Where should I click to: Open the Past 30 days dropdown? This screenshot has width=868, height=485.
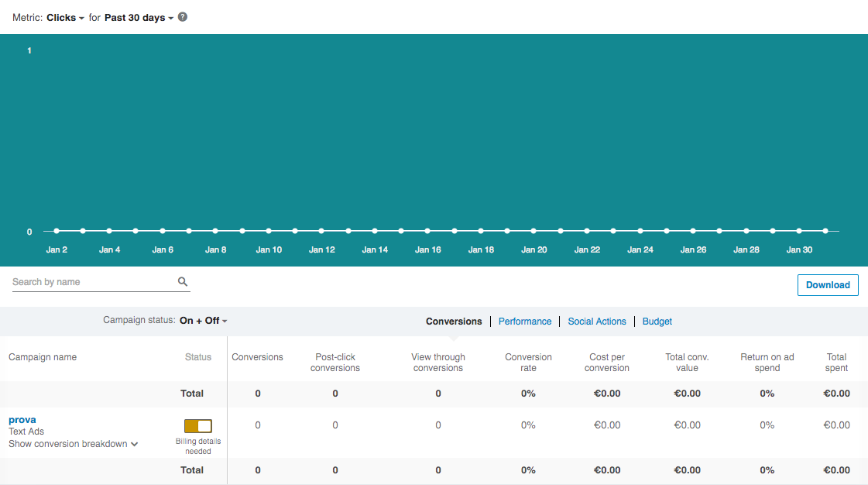(x=136, y=16)
